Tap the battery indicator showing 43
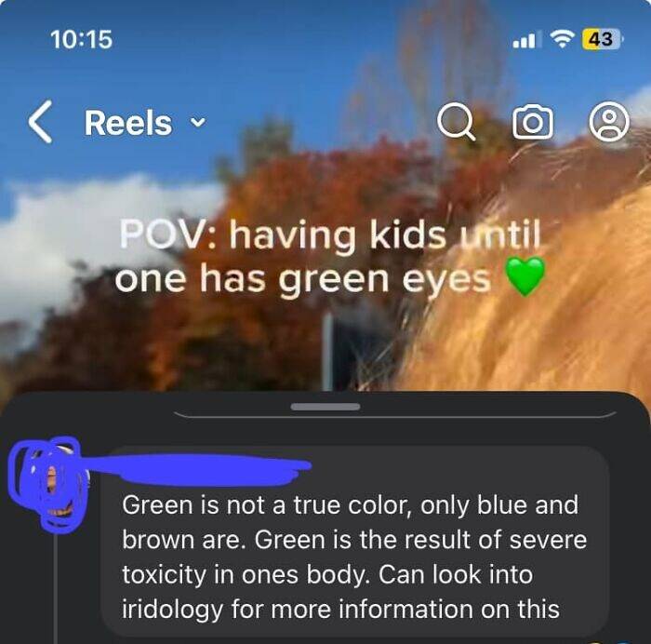This screenshot has width=651, height=644. (x=603, y=39)
